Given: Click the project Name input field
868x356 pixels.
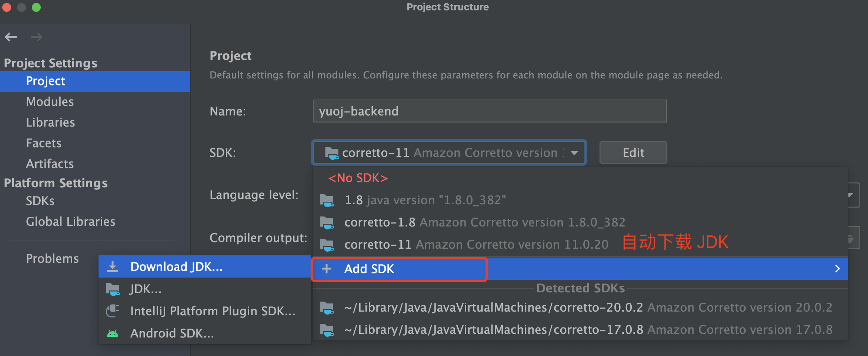Looking at the screenshot, I should point(489,111).
